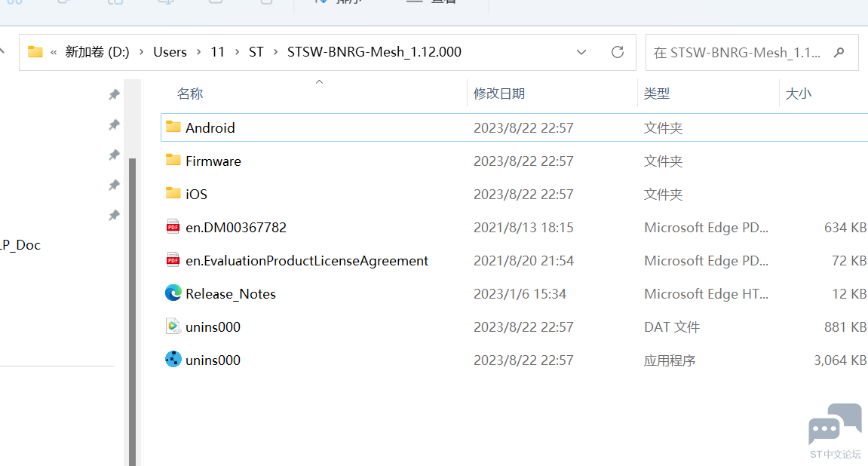The height and width of the screenshot is (466, 868).
Task: Click the Edge icon of Release_Notes
Action: 173,293
